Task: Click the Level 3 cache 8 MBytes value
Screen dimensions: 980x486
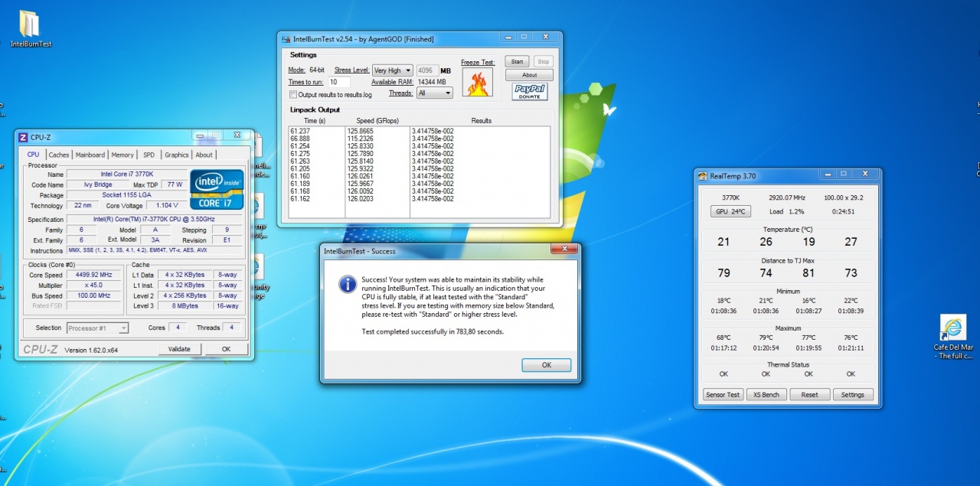Action: tap(185, 306)
